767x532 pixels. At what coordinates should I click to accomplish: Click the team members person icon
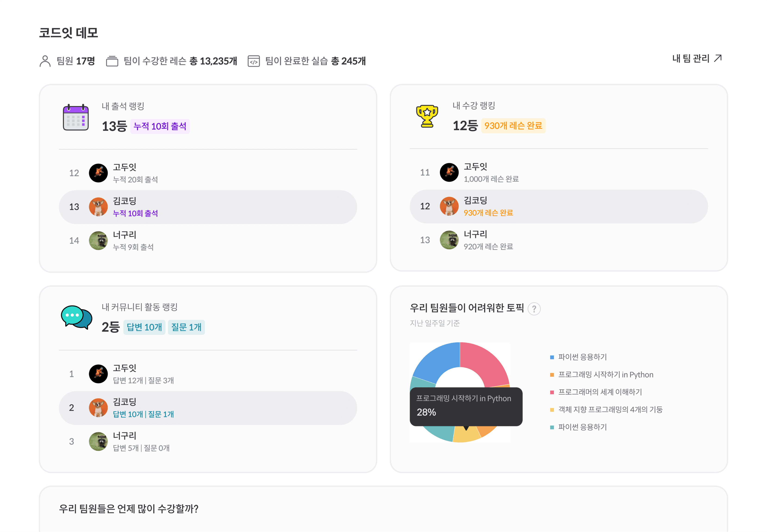(45, 61)
